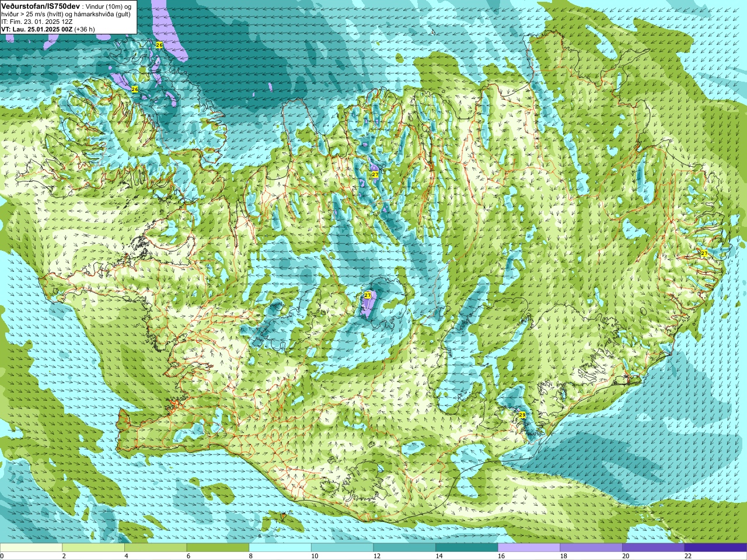Click the 'hámarkshviða (gult)' text
This screenshot has width=747, height=560.
[102, 14]
